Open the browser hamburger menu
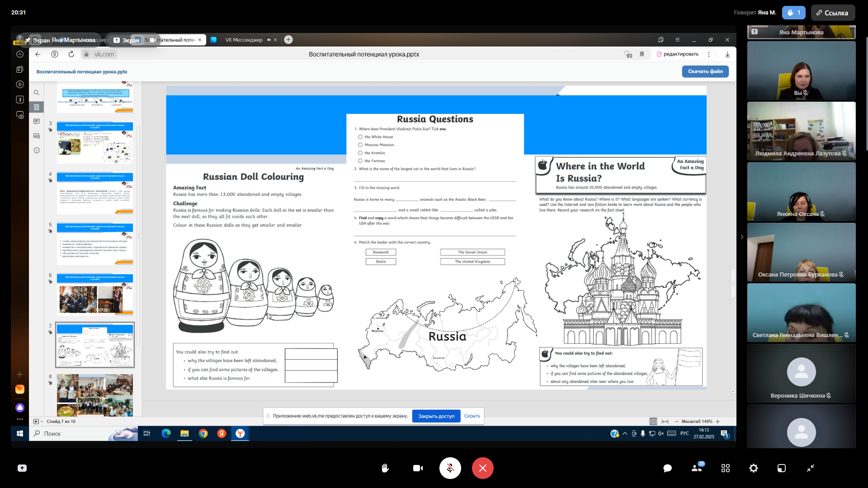 click(677, 40)
